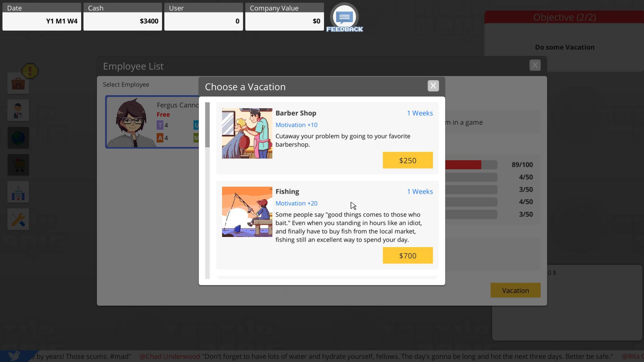
Task: Select the Barber Shop thumbnail image
Action: point(247,133)
